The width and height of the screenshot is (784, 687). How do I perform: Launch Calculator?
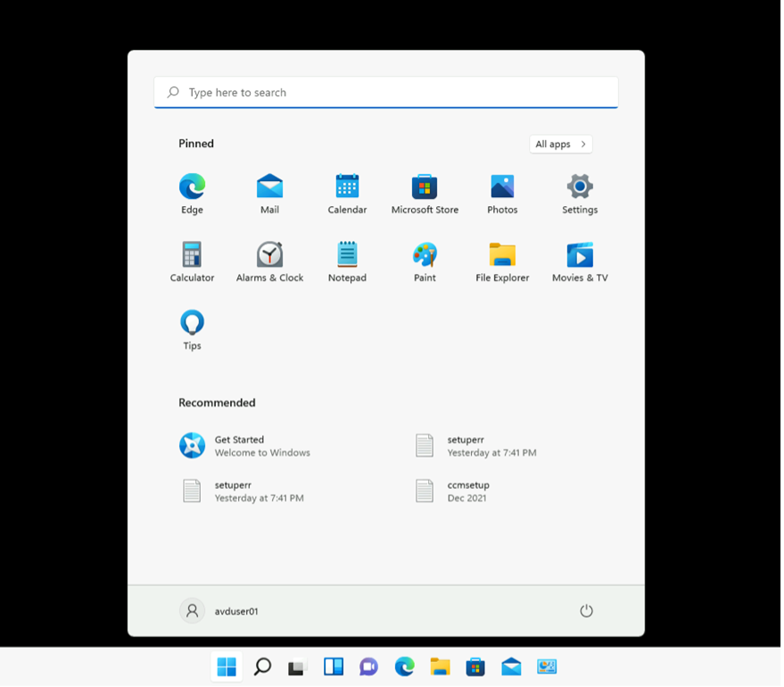192,262
